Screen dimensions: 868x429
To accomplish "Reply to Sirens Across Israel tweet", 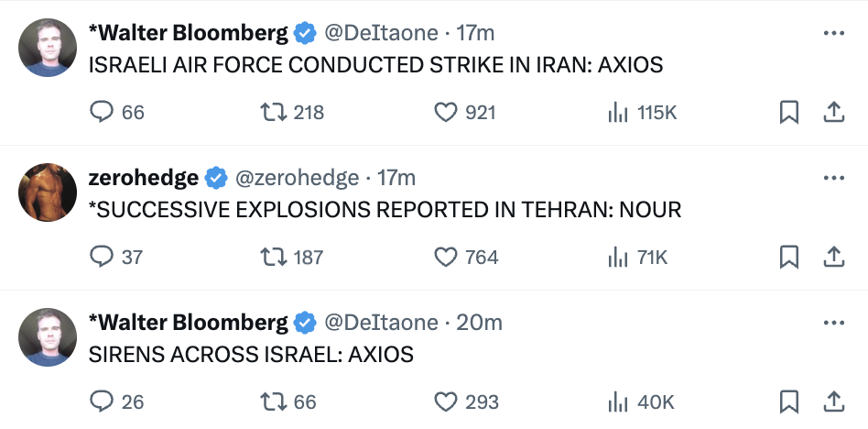I will pyautogui.click(x=102, y=401).
